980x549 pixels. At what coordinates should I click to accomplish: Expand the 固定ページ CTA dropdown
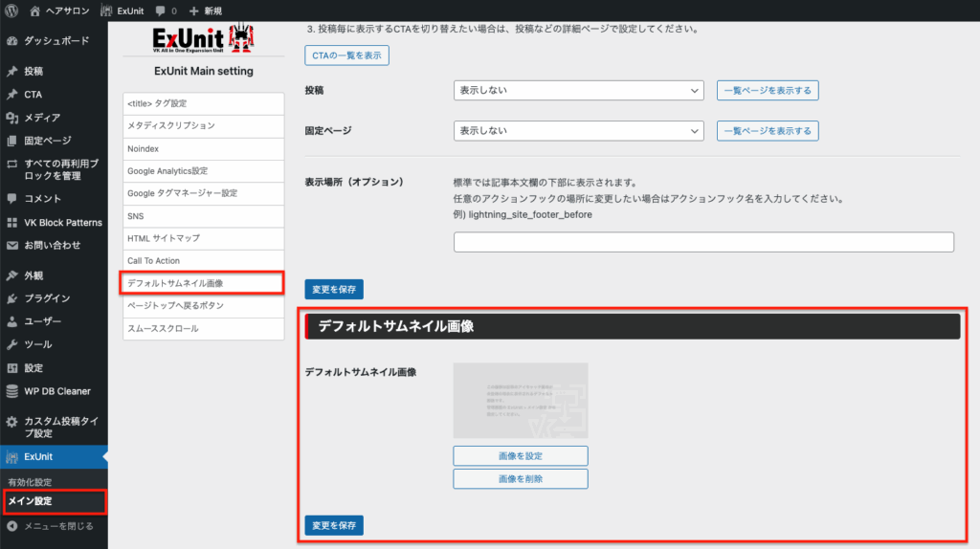[x=578, y=130]
